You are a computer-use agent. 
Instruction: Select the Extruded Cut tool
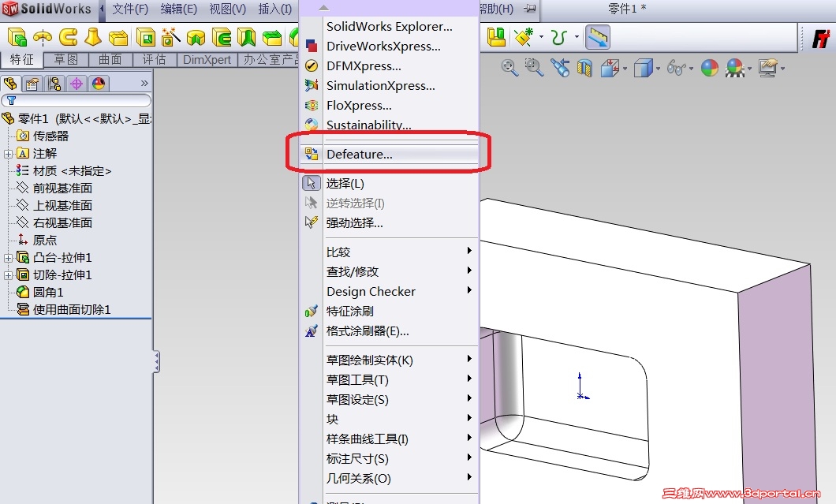click(x=146, y=37)
